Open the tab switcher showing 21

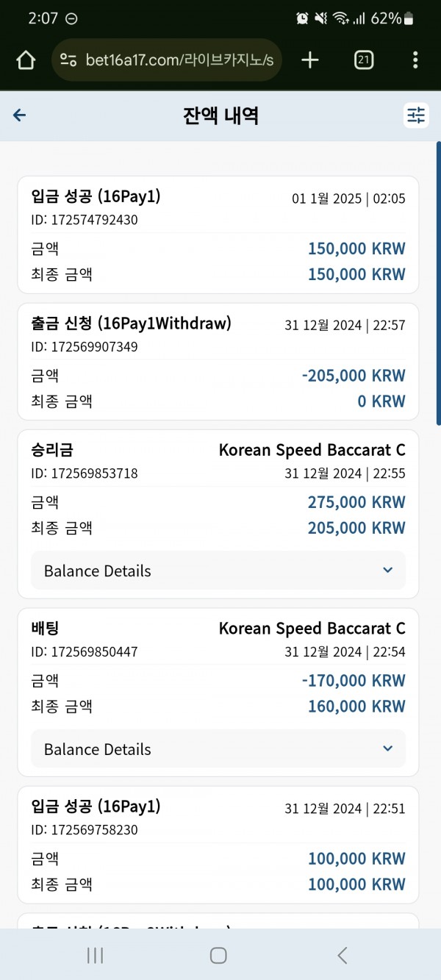(x=363, y=60)
